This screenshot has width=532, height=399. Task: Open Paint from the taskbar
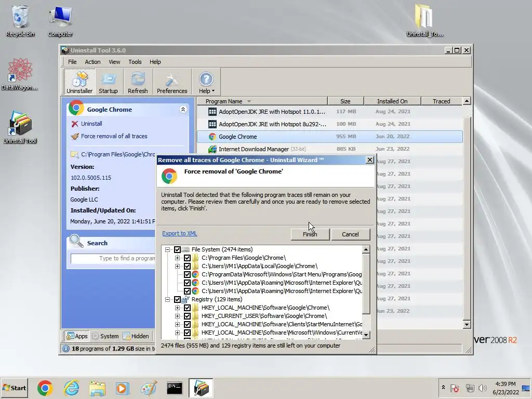[149, 388]
